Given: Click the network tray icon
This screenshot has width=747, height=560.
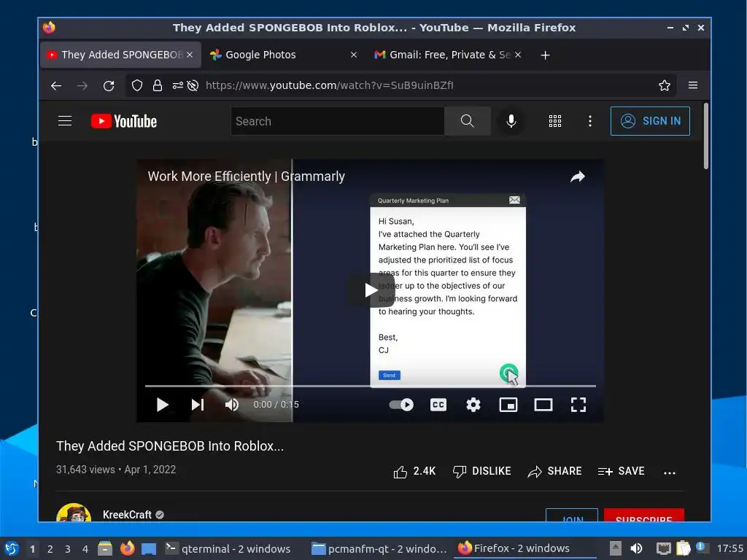Looking at the screenshot, I should (663, 548).
